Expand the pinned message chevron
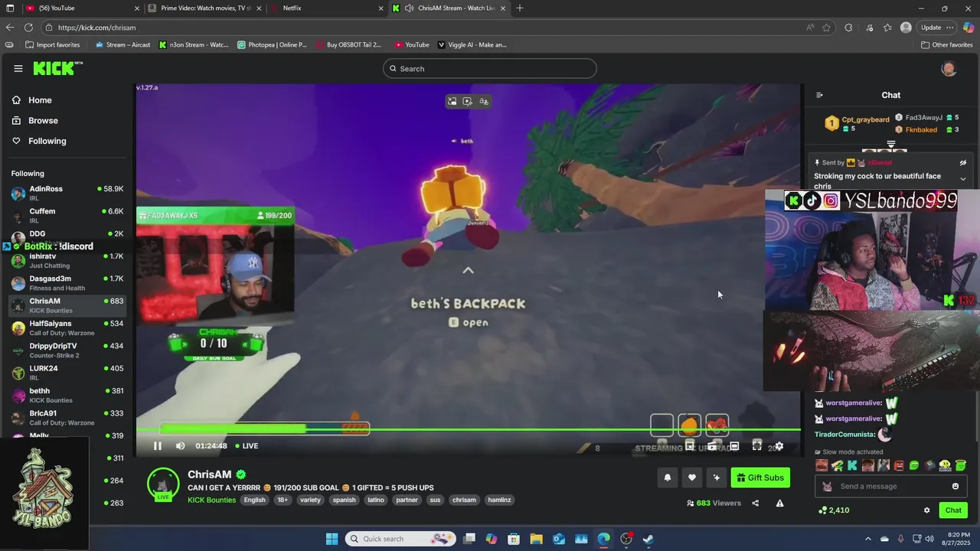This screenshot has width=980, height=551. tap(963, 178)
